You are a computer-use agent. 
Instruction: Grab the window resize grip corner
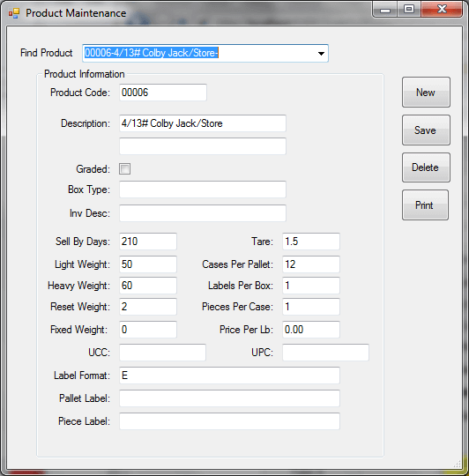[458, 464]
